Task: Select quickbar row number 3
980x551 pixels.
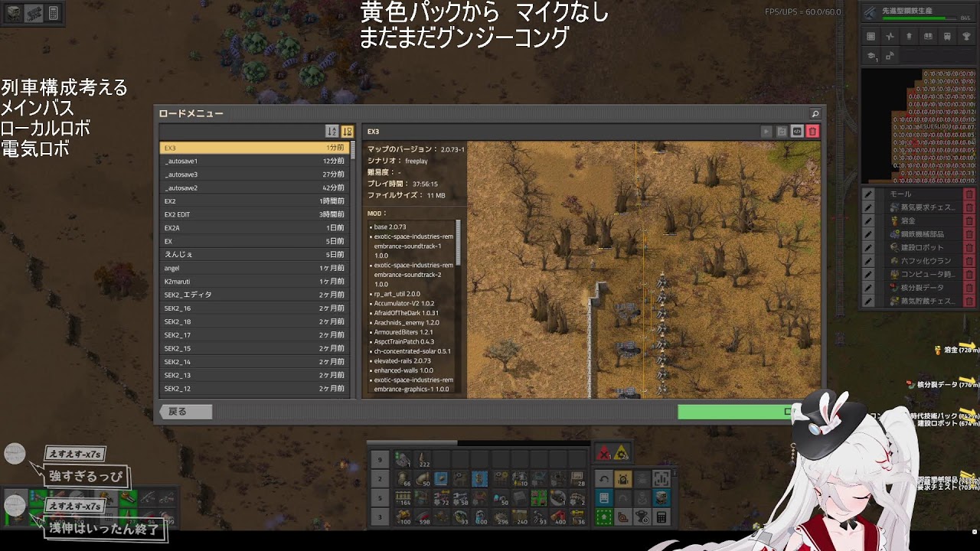Action: click(380, 517)
